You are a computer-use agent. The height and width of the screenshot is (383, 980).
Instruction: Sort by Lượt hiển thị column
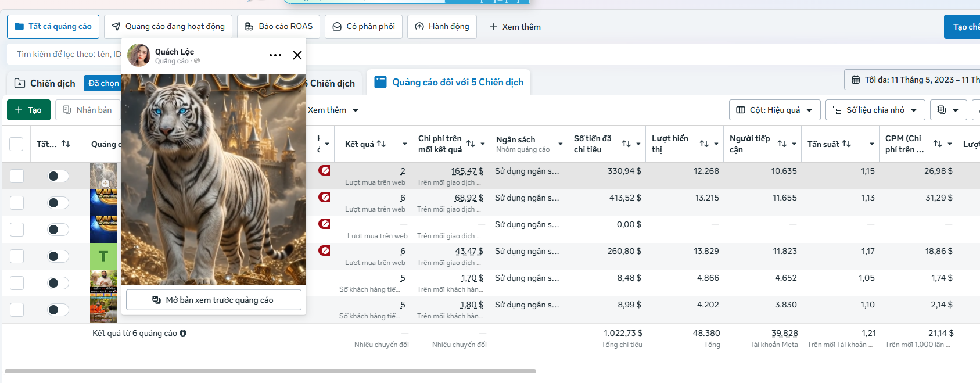[704, 144]
